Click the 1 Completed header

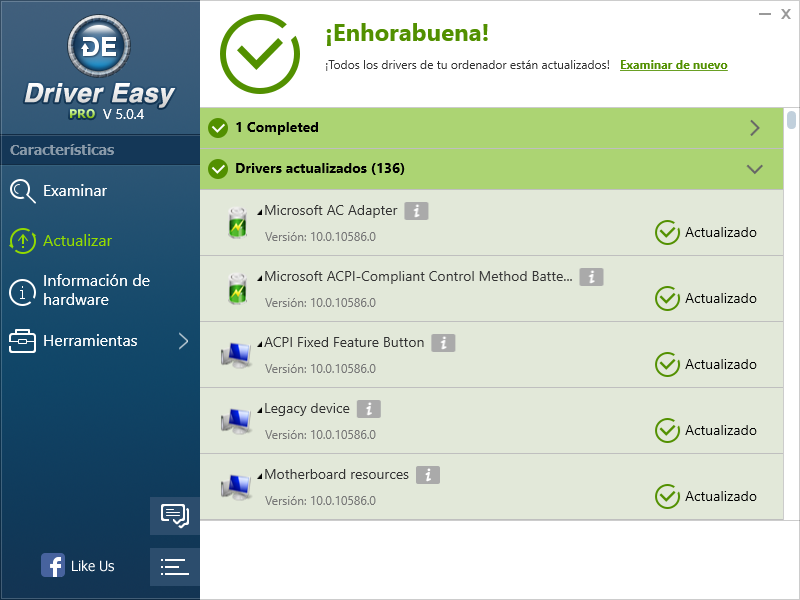click(x=492, y=128)
